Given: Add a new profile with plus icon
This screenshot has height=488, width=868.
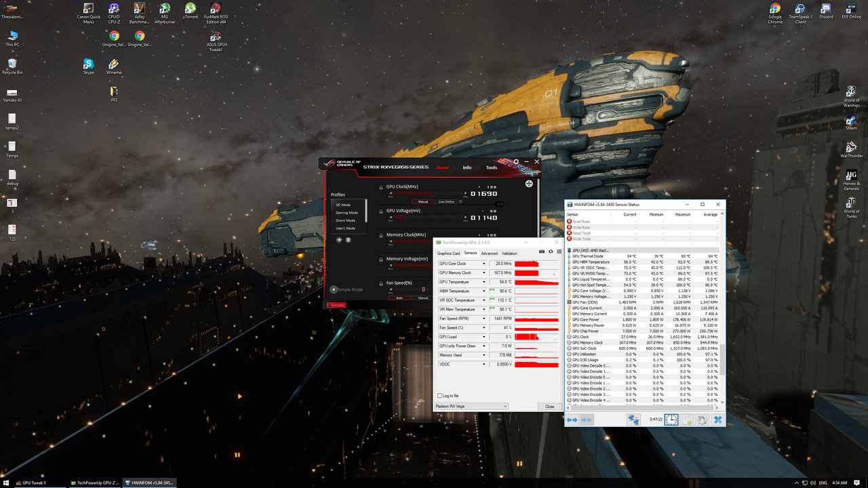Looking at the screenshot, I should click(339, 240).
